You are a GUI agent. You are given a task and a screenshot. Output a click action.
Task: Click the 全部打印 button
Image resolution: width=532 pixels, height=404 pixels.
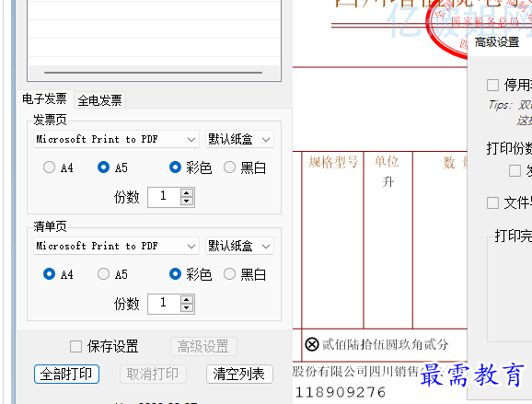click(66, 375)
